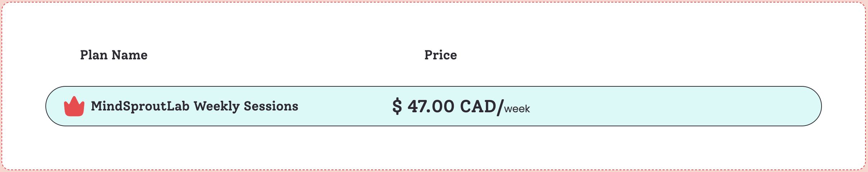Click the word Name in the header

pos(129,55)
